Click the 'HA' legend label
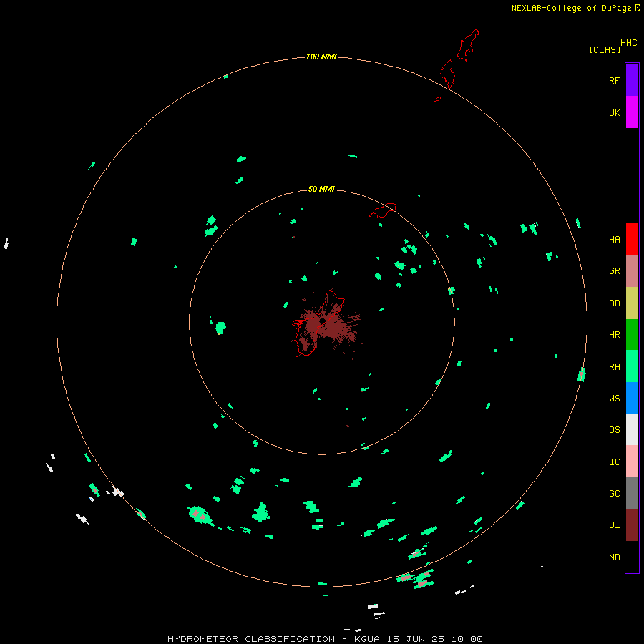644x644 pixels. point(614,240)
